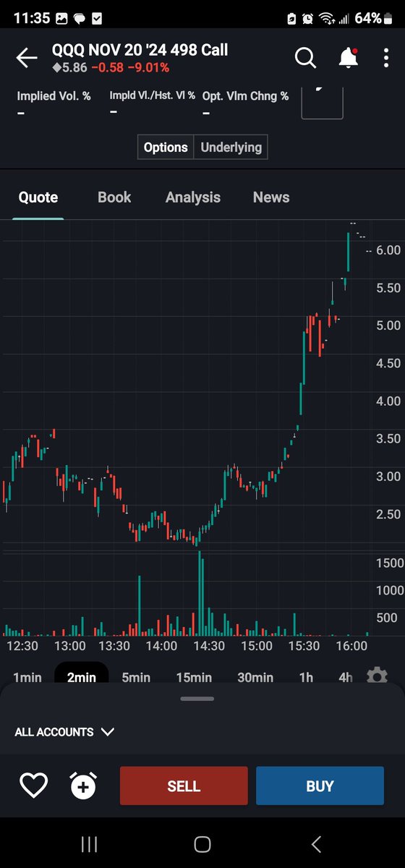Select the 1min chart interval
This screenshot has height=868, width=405.
point(27,677)
